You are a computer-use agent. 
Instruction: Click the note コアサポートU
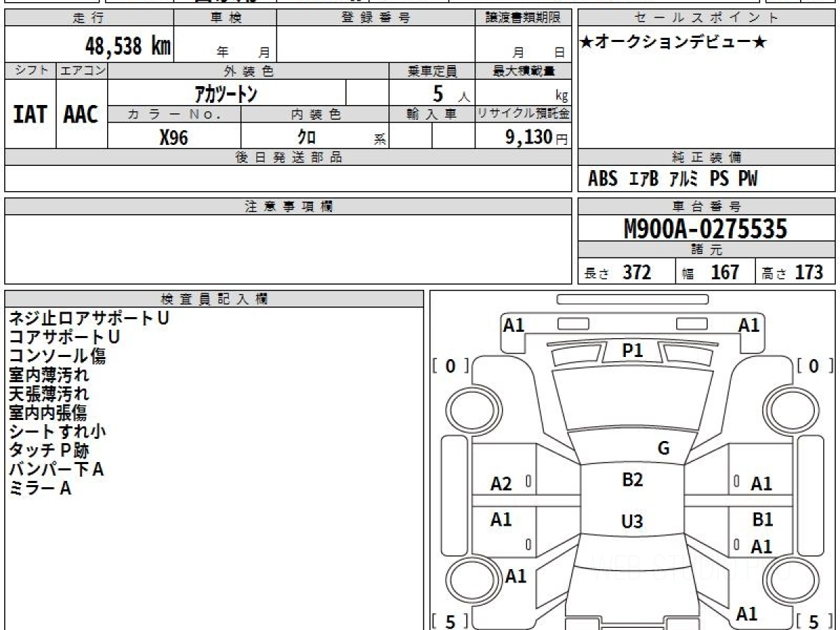[x=64, y=337]
